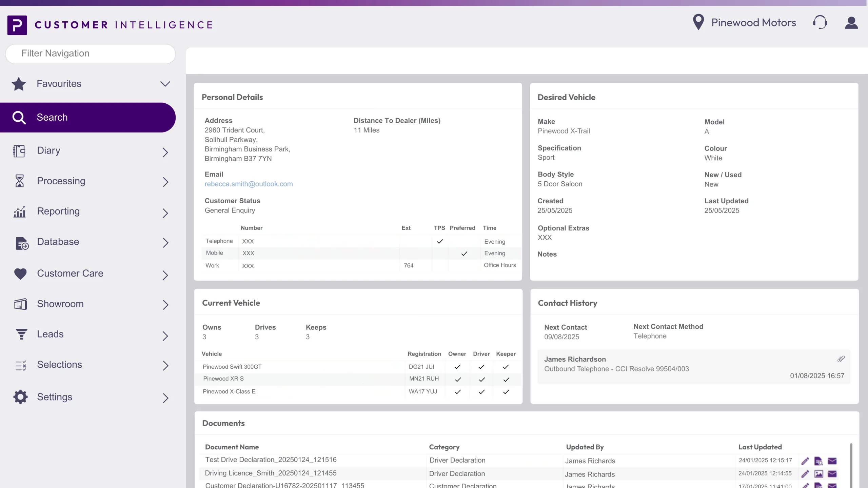Click the rebecca.smith@outlook.com email link
The width and height of the screenshot is (868, 488).
[249, 184]
